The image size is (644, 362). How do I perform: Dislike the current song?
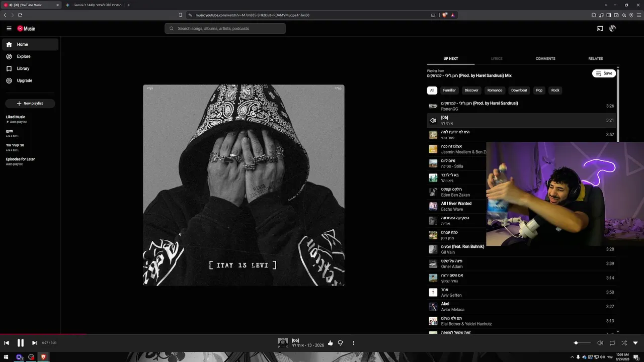[341, 343]
